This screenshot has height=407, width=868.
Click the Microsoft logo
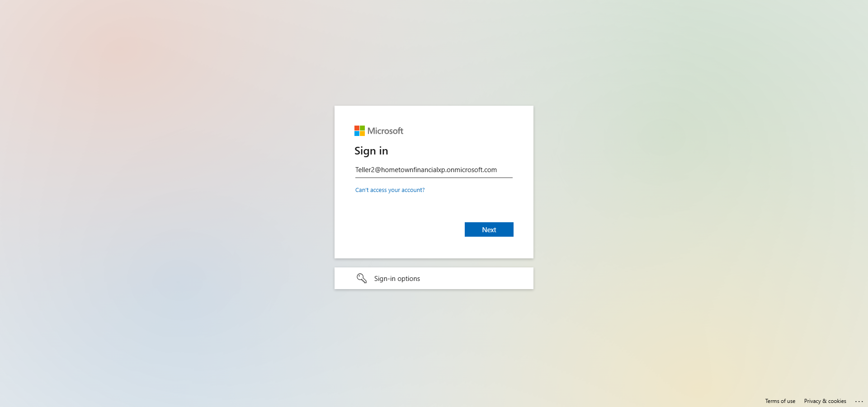click(379, 131)
